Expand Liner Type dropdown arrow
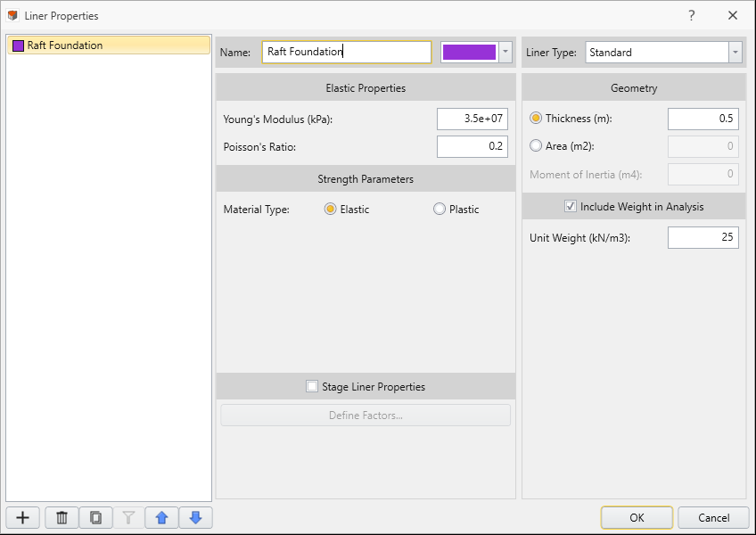 click(735, 52)
